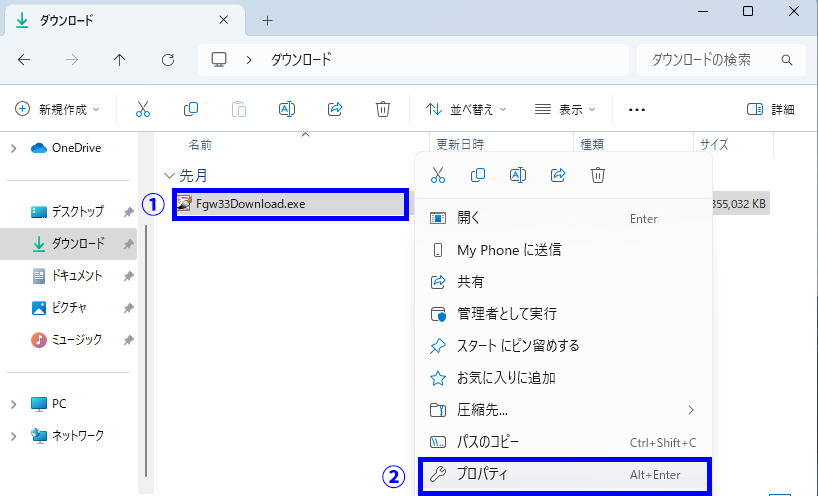Open the 表示 view dropdown
This screenshot has width=818, height=496.
pyautogui.click(x=565, y=109)
